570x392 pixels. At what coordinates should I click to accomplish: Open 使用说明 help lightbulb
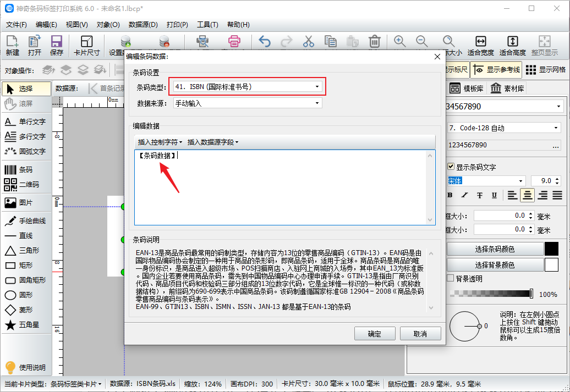(x=25, y=367)
